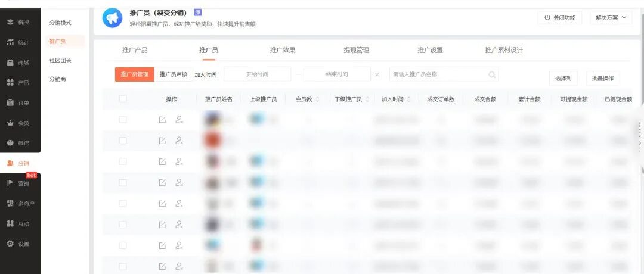Open the 开始时间 start date picker
644x274 pixels.
[257, 74]
